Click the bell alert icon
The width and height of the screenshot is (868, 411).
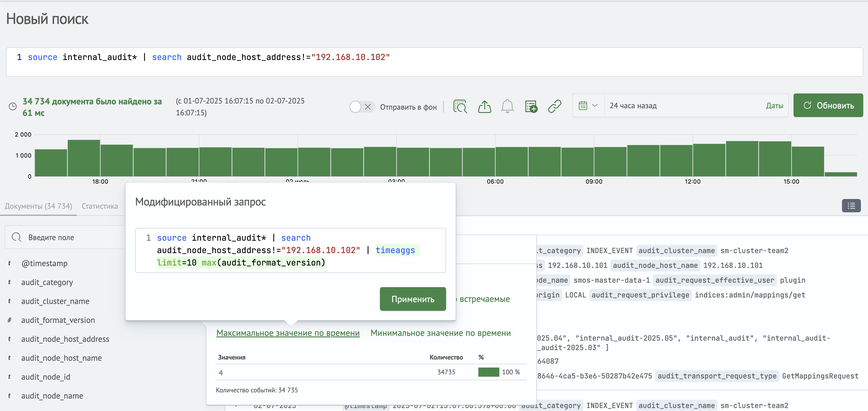[507, 106]
